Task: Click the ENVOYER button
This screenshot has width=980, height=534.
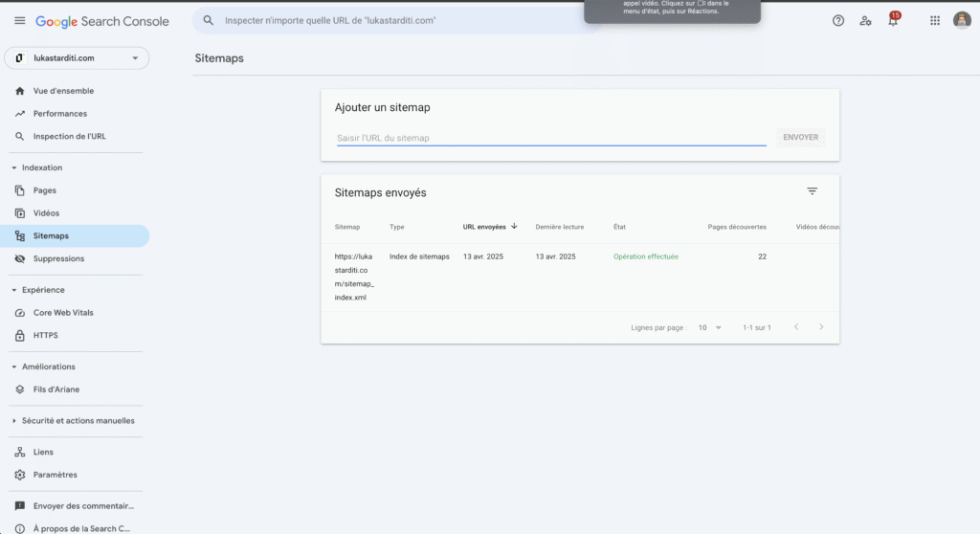Action: [x=801, y=138]
